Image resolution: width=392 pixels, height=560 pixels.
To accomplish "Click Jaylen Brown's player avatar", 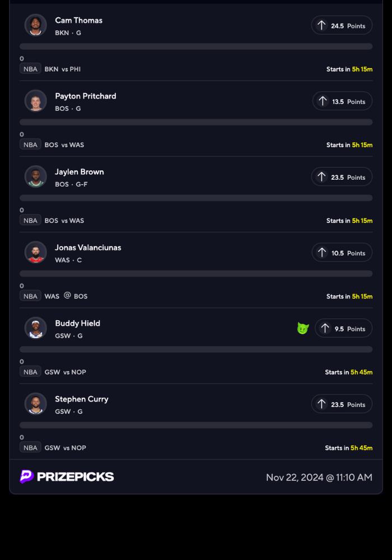I will point(36,176).
